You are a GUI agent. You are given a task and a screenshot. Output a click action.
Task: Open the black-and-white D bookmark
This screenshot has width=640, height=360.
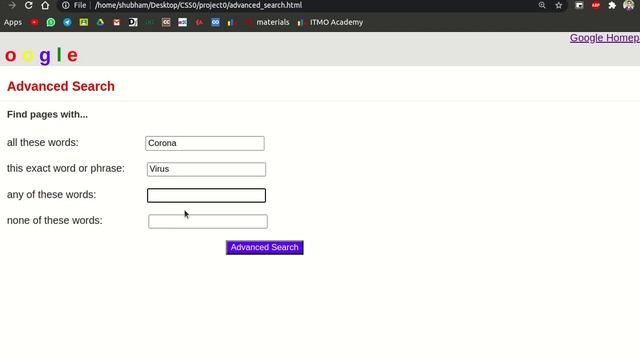[x=133, y=22]
